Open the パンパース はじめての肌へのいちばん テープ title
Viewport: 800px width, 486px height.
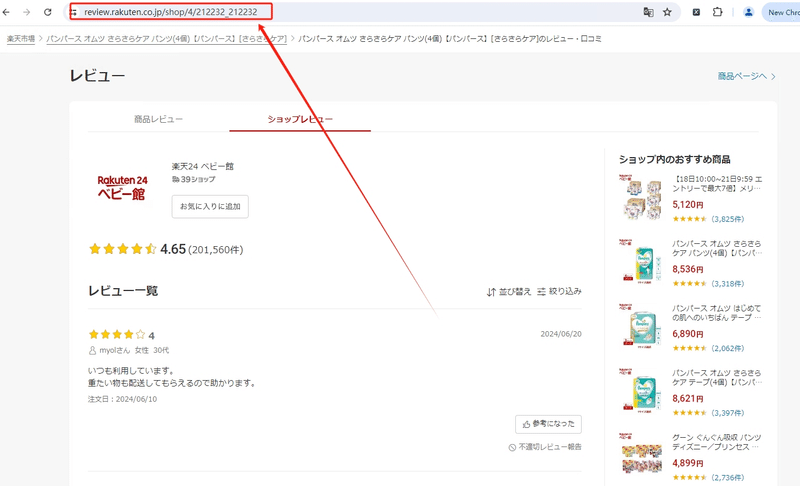coord(717,313)
